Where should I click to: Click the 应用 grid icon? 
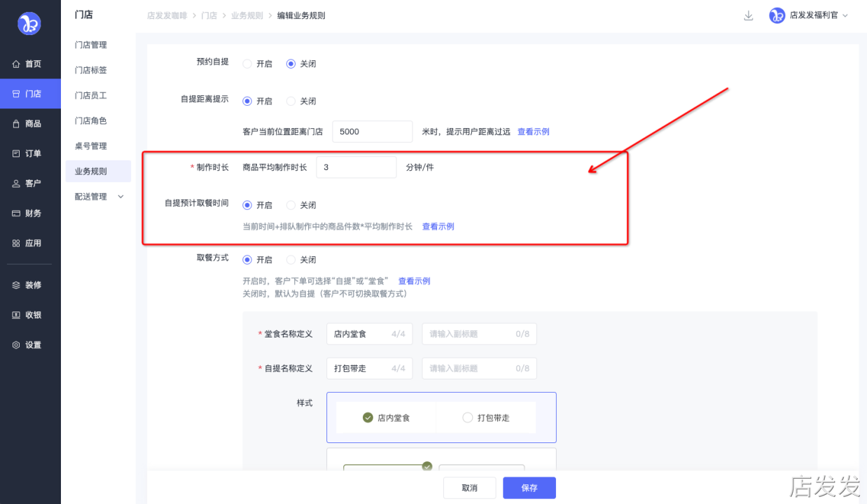coord(16,243)
